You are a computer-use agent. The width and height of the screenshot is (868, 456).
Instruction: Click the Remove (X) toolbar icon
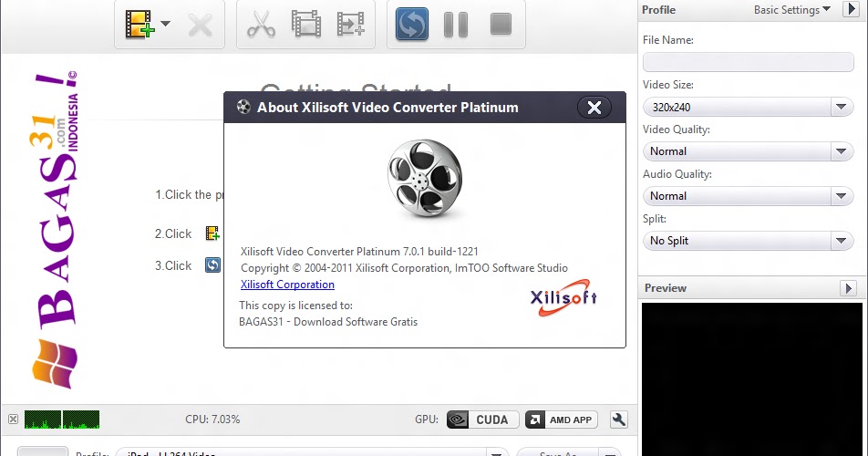tap(200, 25)
